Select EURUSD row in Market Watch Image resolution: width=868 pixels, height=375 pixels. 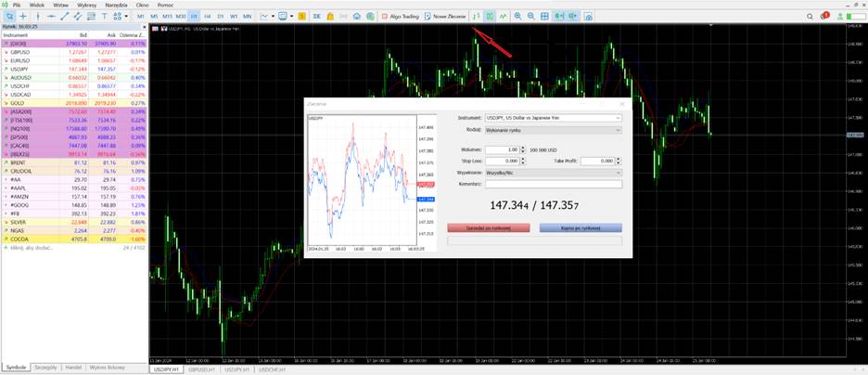(x=74, y=60)
